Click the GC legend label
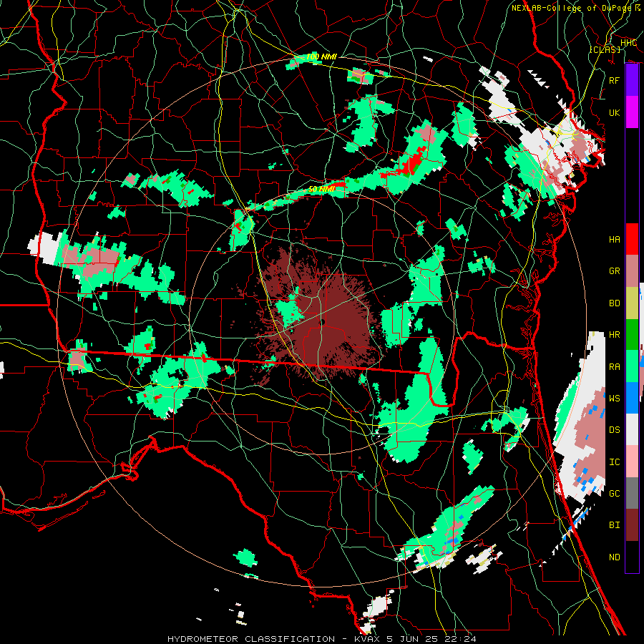Image resolution: width=644 pixels, height=644 pixels. (x=614, y=494)
